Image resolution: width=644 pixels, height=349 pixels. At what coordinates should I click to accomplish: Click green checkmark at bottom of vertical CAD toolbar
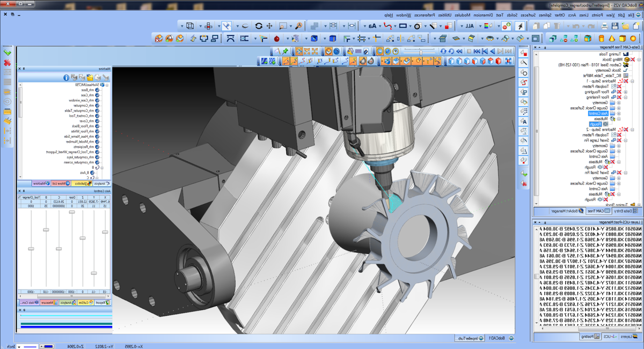pyautogui.click(x=524, y=173)
